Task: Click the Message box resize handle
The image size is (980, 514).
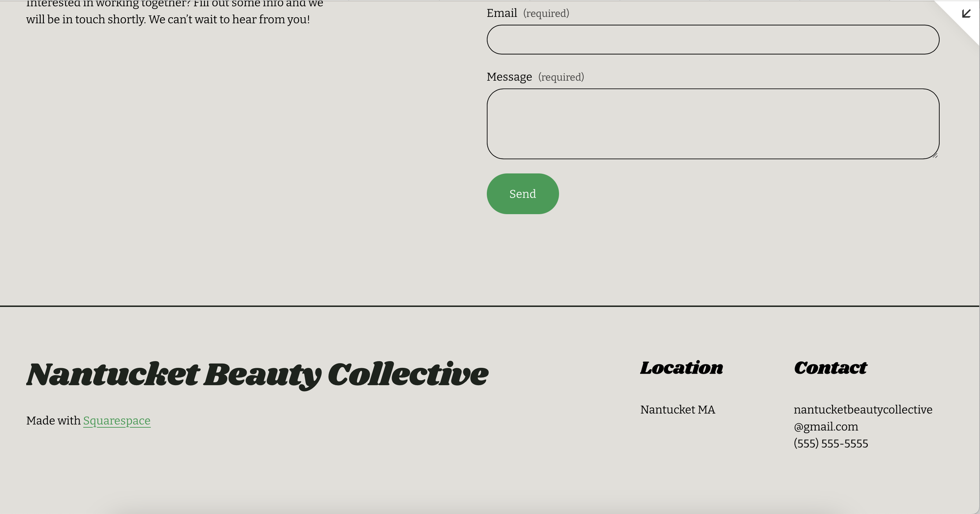Action: point(935,156)
